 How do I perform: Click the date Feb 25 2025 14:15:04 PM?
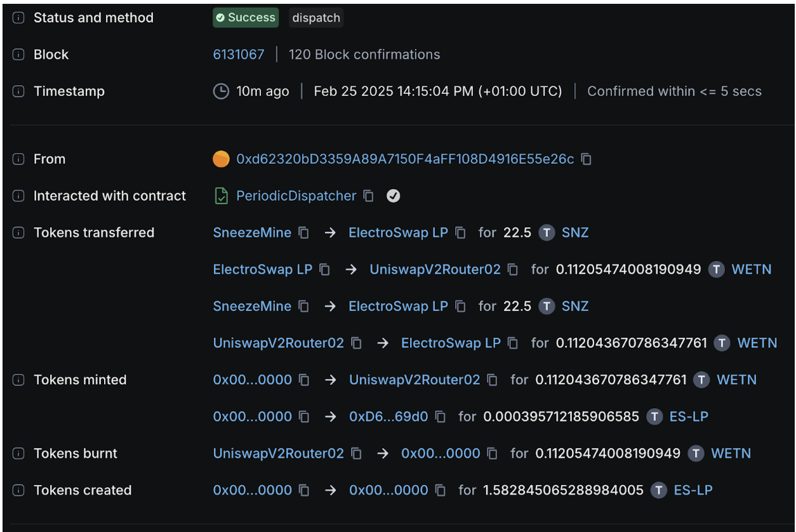(x=394, y=91)
